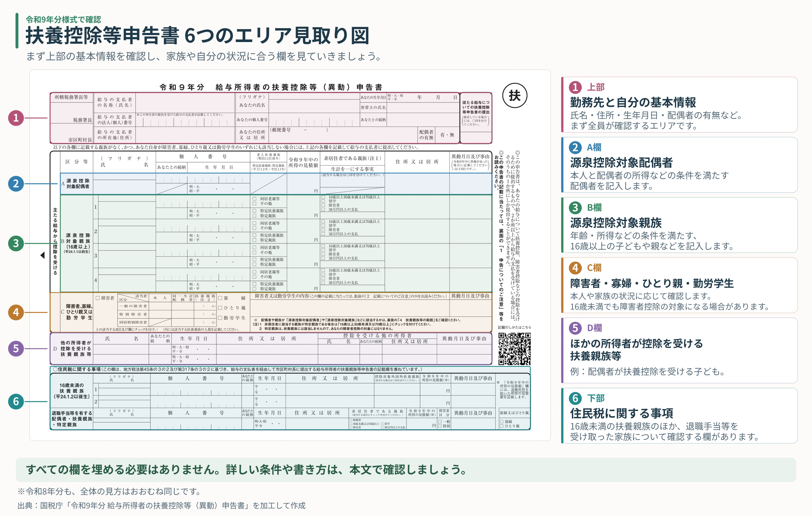Click the form title 令和9年分 給与所得者の扶養控除等(異動)申告書

tap(271, 87)
